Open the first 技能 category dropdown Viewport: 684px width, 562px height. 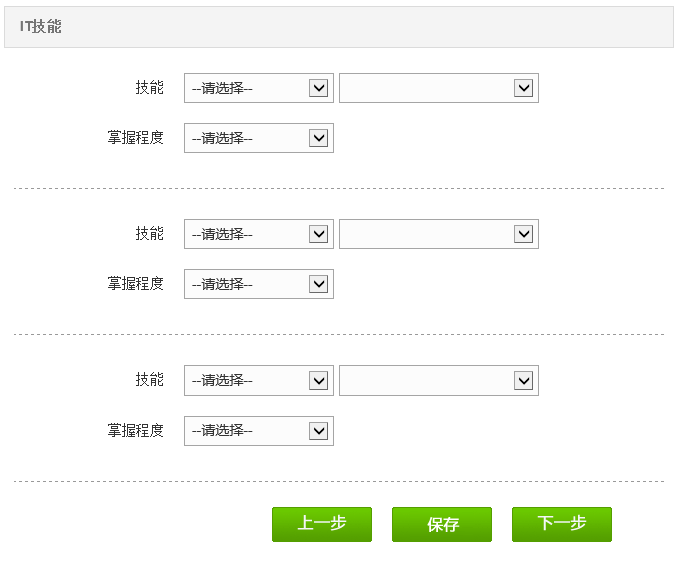tap(259, 88)
